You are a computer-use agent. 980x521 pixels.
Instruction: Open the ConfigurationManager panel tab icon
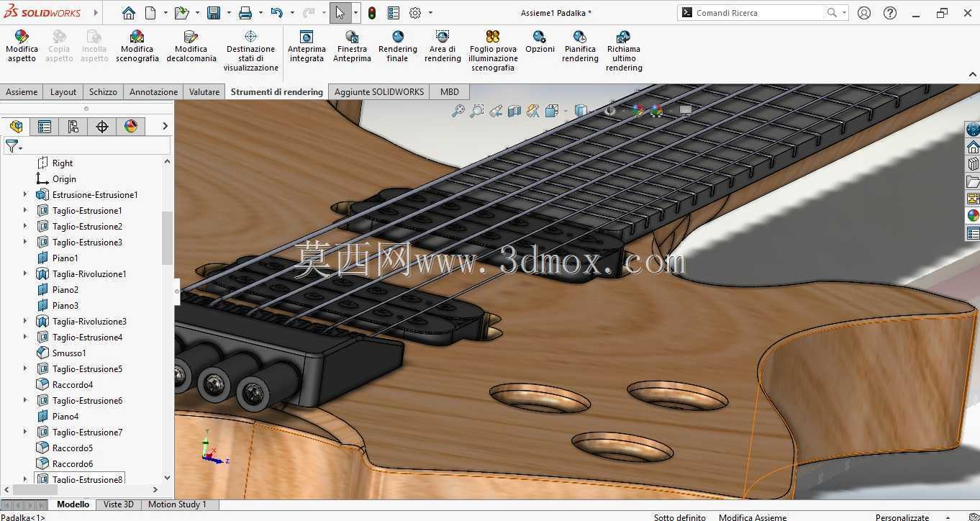(x=73, y=127)
